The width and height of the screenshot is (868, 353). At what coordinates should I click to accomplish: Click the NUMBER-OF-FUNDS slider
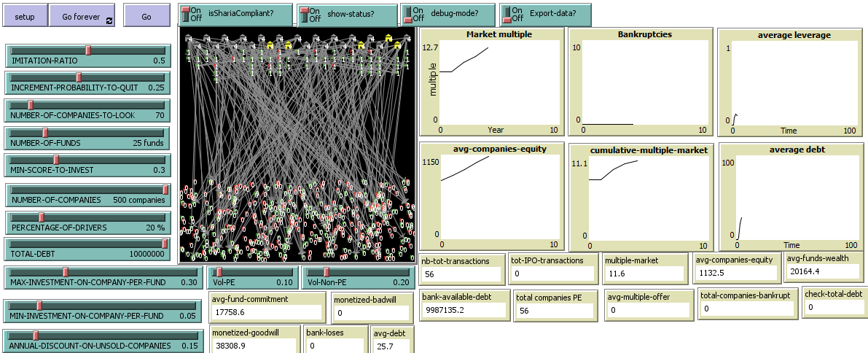86,137
